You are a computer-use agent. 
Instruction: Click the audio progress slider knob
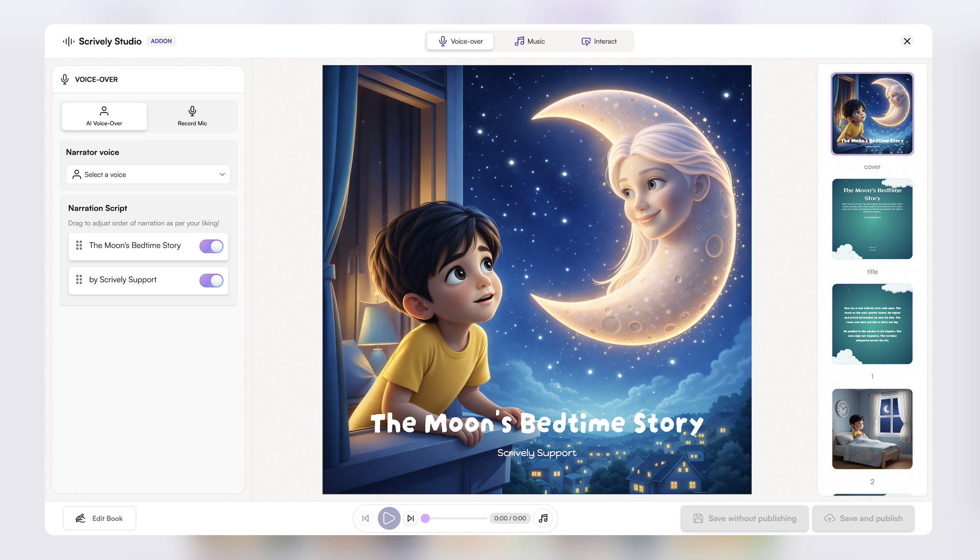[426, 518]
